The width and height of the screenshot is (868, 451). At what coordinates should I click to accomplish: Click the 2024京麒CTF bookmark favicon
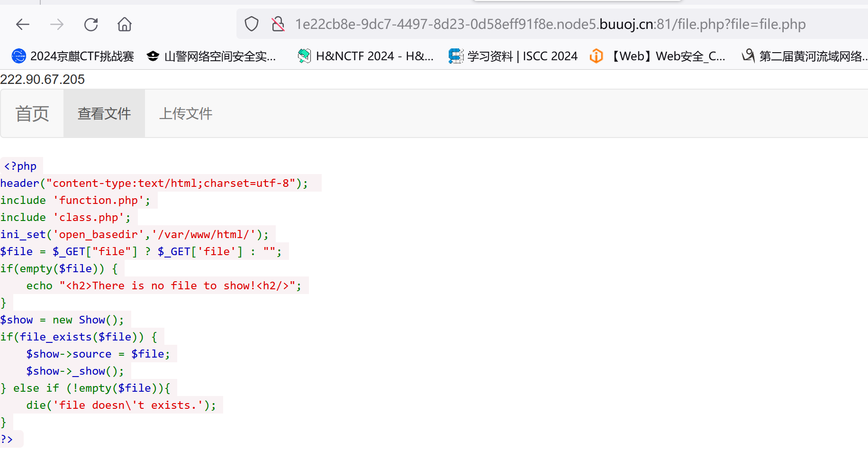click(19, 56)
